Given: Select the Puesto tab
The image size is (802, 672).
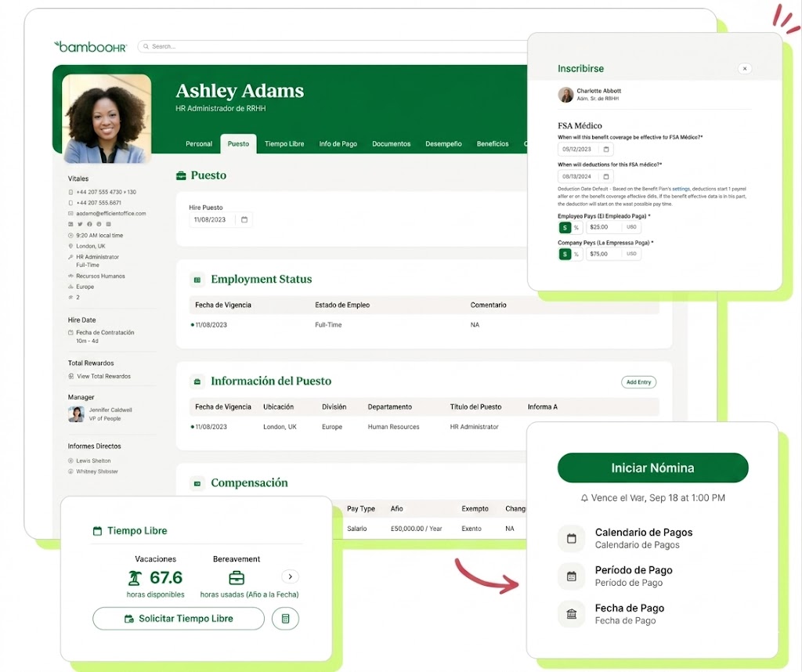Looking at the screenshot, I should coord(238,143).
